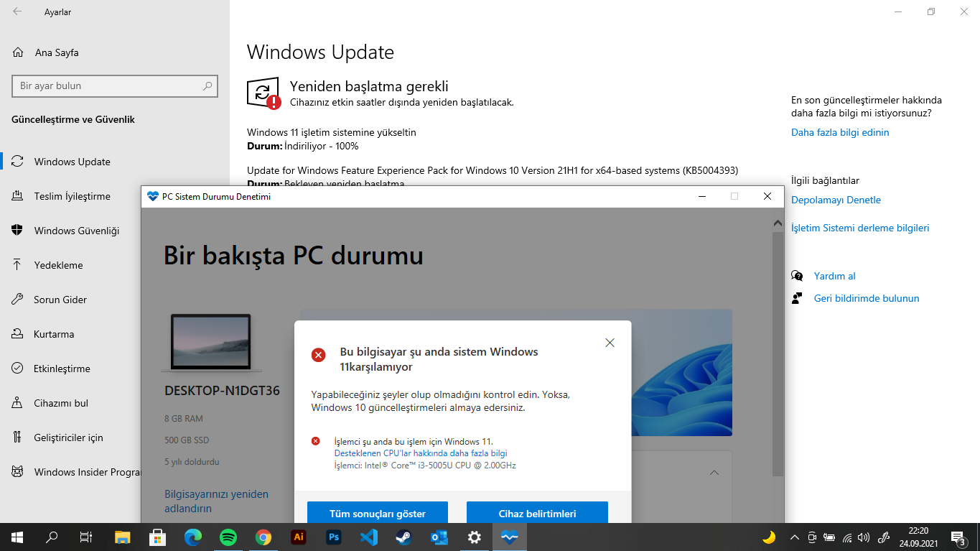Click 'Cihaz belirtimleri' button

(537, 514)
